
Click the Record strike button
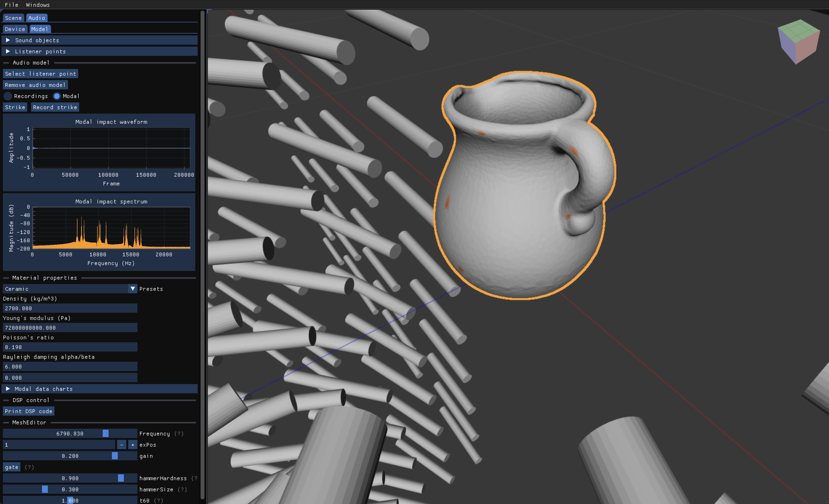tap(55, 107)
